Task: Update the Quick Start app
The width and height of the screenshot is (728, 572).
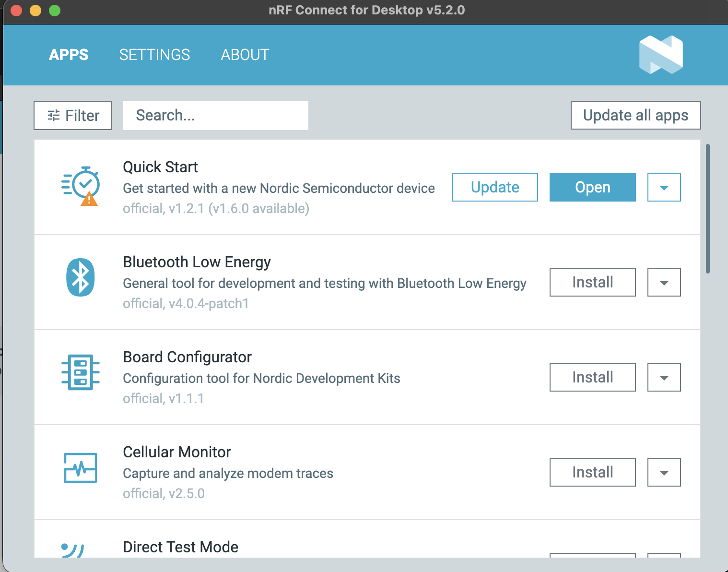Action: [x=495, y=187]
